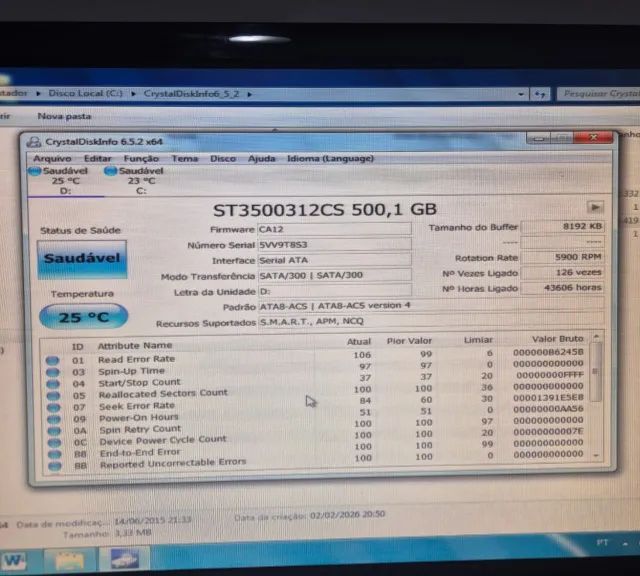
Task: Click the Serial Number field
Action: (x=334, y=244)
